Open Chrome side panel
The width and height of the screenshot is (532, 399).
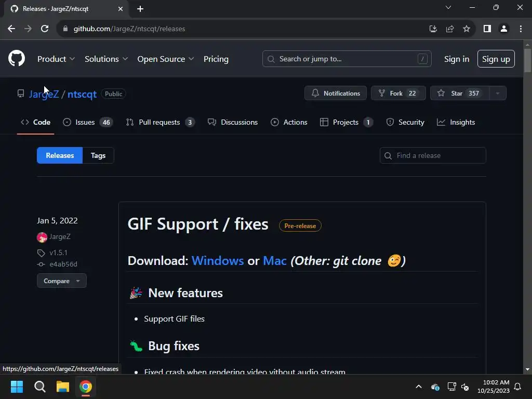click(487, 29)
